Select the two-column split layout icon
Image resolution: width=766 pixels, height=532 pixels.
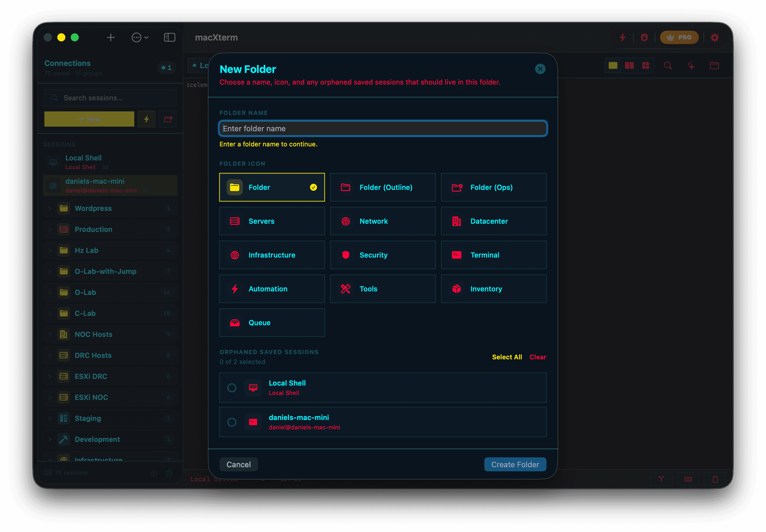[x=629, y=66]
